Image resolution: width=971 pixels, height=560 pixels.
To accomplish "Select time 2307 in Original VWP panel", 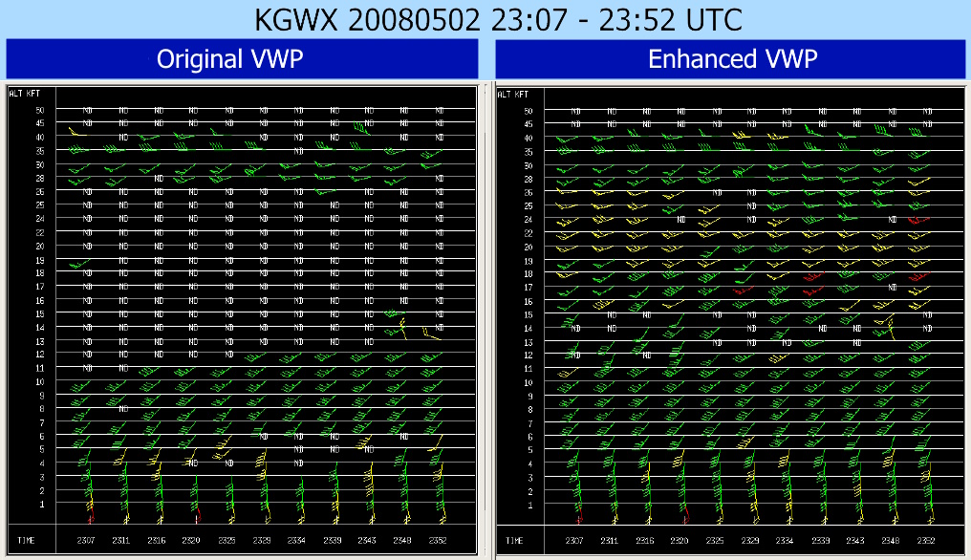I will (x=86, y=540).
